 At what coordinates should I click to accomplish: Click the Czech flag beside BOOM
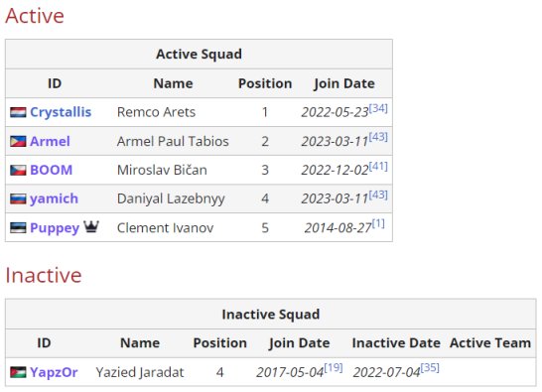[x=18, y=170]
